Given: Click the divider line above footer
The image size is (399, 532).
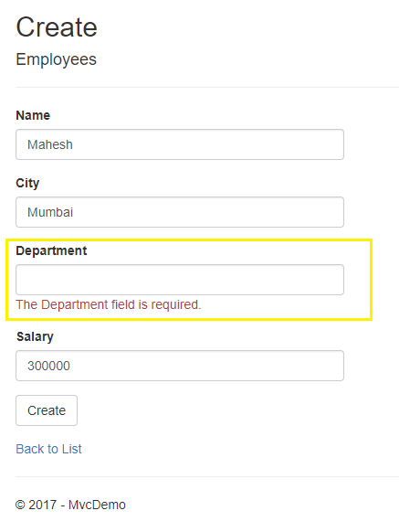Looking at the screenshot, I should click(x=207, y=476).
